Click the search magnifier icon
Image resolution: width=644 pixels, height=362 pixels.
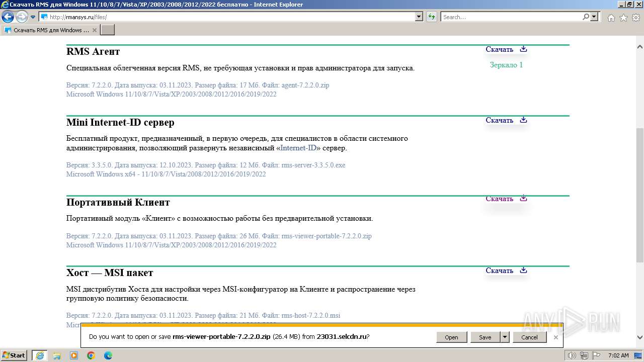pyautogui.click(x=586, y=17)
